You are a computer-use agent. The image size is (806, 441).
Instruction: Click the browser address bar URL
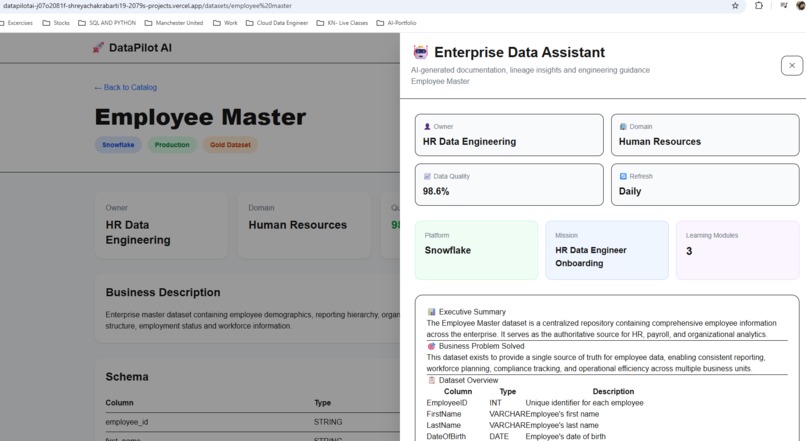147,6
